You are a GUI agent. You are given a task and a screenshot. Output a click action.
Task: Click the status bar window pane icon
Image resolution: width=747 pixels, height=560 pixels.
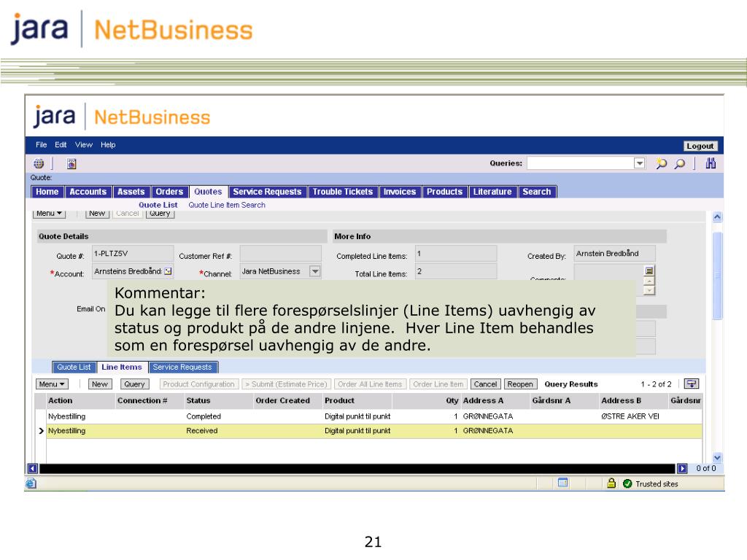click(562, 483)
